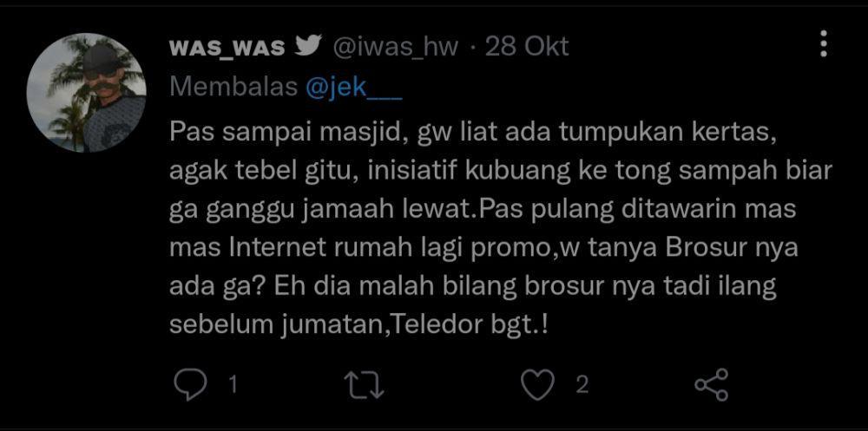The height and width of the screenshot is (431, 868).
Task: Open the reply speech bubble icon
Action: point(190,384)
